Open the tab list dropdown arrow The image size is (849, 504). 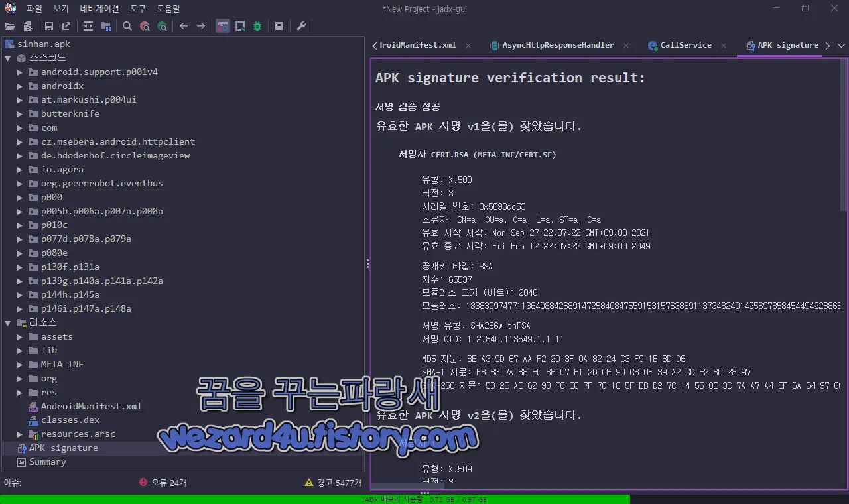point(842,46)
